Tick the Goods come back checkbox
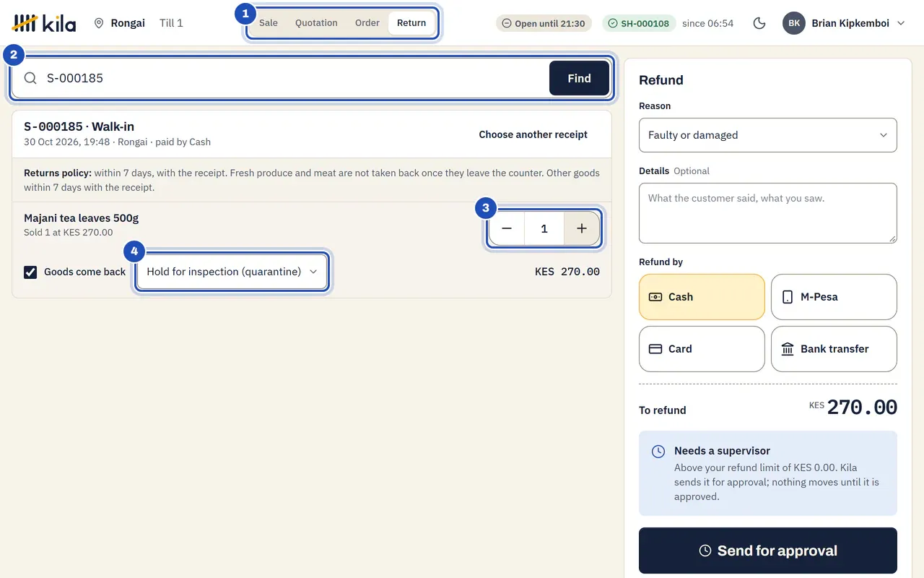Screen dimensions: 924x578 [30, 272]
